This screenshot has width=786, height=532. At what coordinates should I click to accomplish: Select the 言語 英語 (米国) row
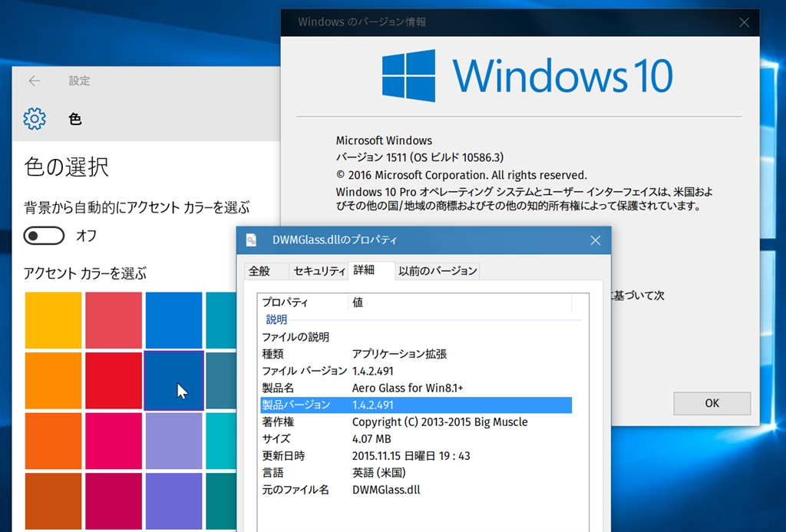coord(416,473)
